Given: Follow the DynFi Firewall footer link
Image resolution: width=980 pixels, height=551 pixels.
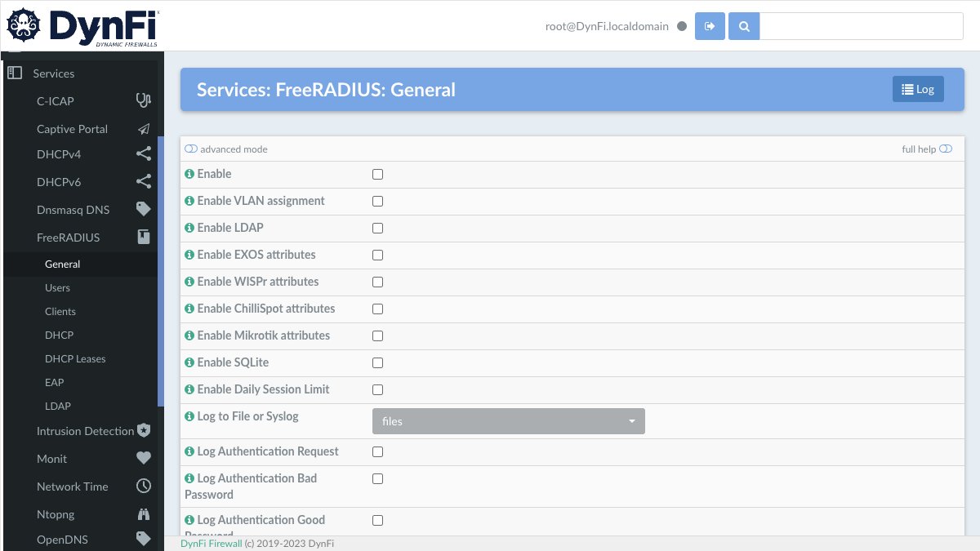Looking at the screenshot, I should (212, 544).
